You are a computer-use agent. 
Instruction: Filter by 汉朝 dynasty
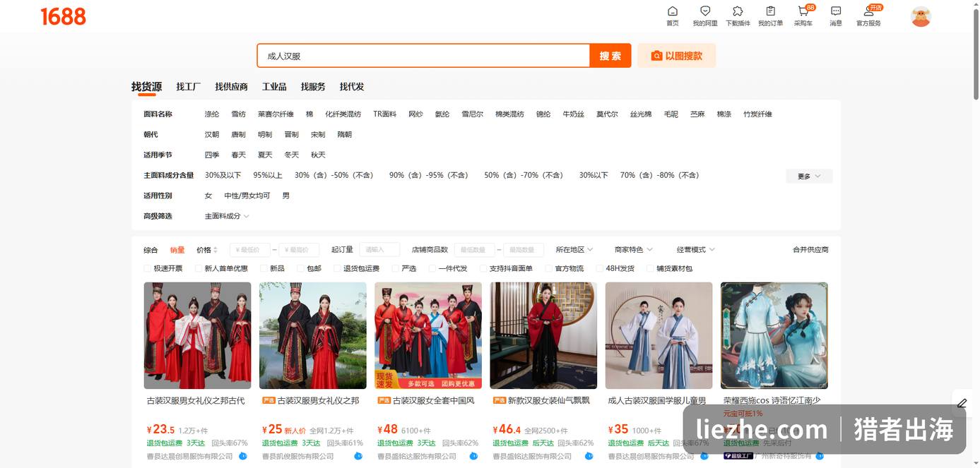point(212,134)
